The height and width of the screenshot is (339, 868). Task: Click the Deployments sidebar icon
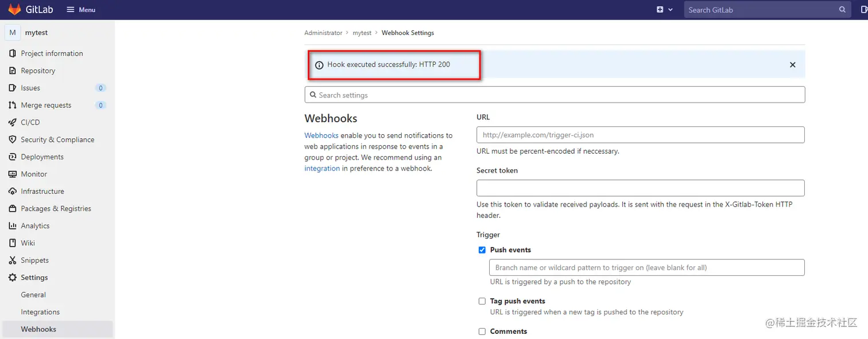click(13, 157)
